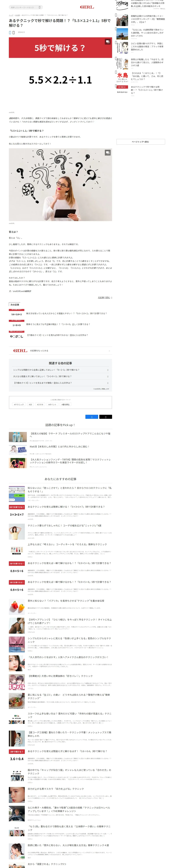
Task: Open the Matt流 本気のしみ対策 article thumbnail
Action: point(18,450)
